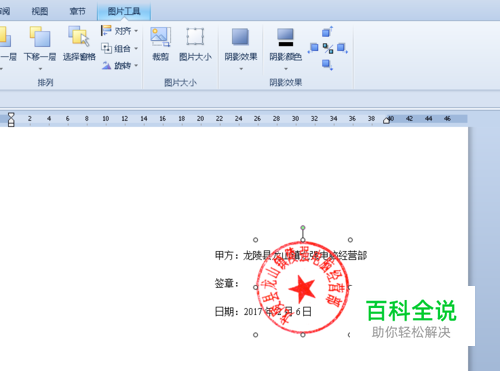
Task: Click the 阴影效果 group label at ribbon bottom
Action: point(286,82)
